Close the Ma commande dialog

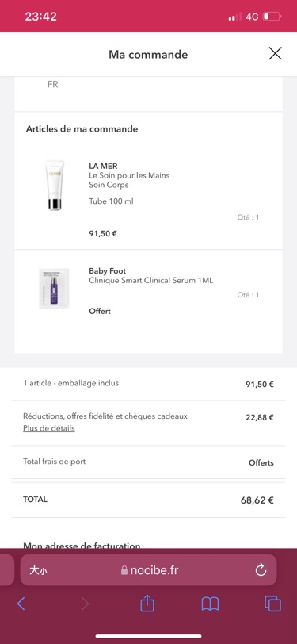(x=275, y=54)
